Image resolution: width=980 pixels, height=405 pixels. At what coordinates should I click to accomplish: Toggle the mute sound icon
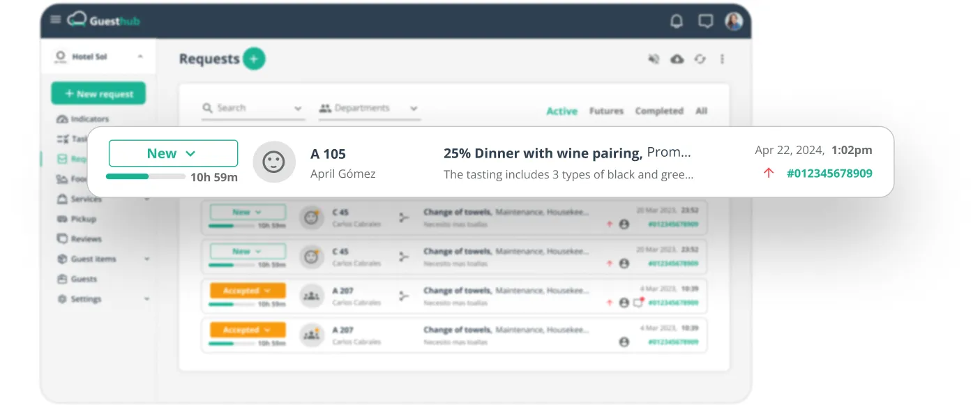(x=654, y=59)
